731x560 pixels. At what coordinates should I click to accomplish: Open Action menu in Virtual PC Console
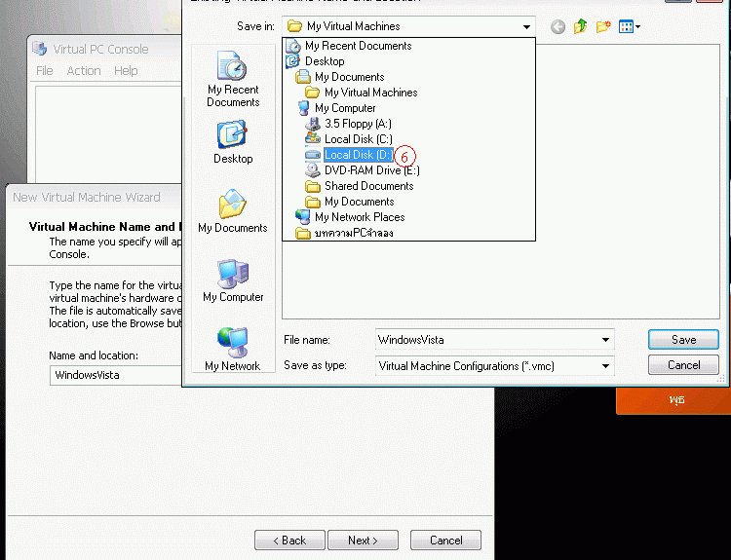84,71
